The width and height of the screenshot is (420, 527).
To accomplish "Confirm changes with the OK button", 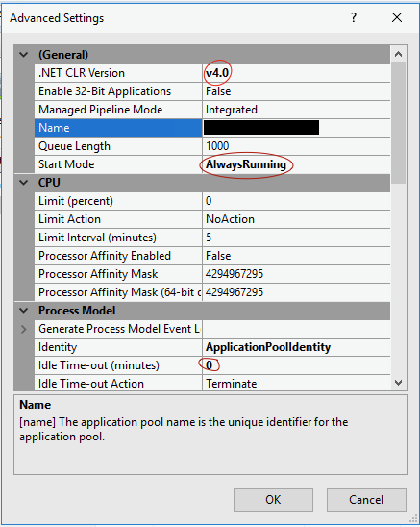I will point(273,499).
